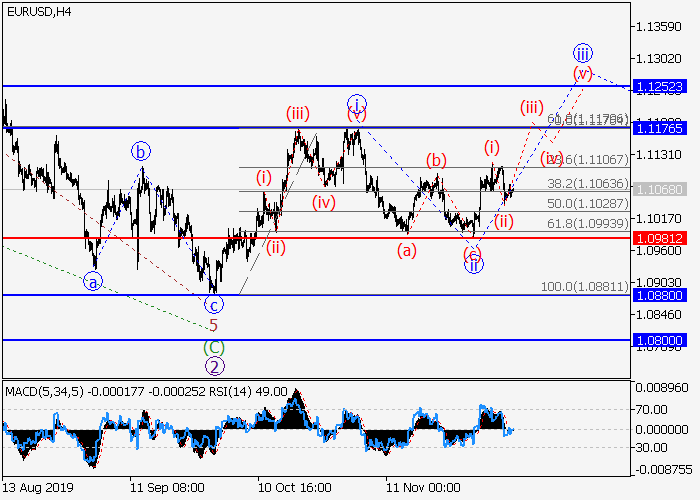Viewport: 700px width, 500px height.
Task: Click the green (C) wave label
Action: 214,346
